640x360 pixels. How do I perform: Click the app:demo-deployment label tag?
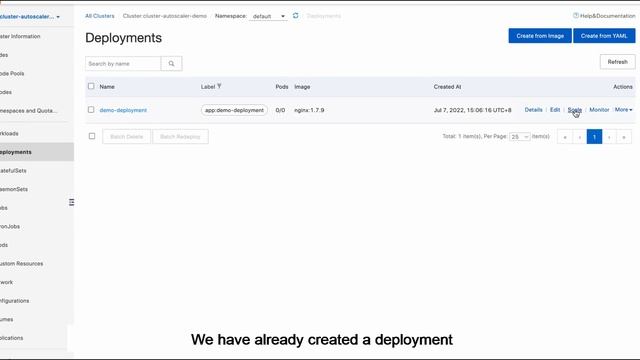point(234,110)
